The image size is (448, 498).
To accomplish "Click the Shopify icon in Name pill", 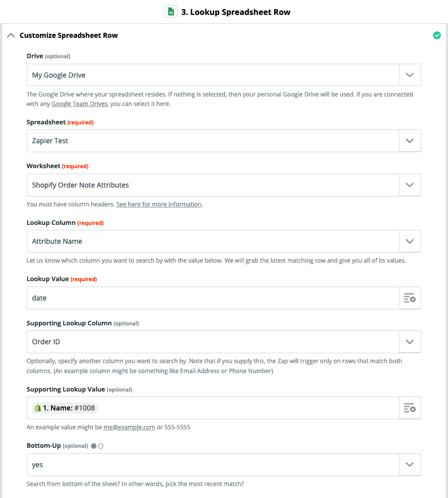I will (x=38, y=408).
